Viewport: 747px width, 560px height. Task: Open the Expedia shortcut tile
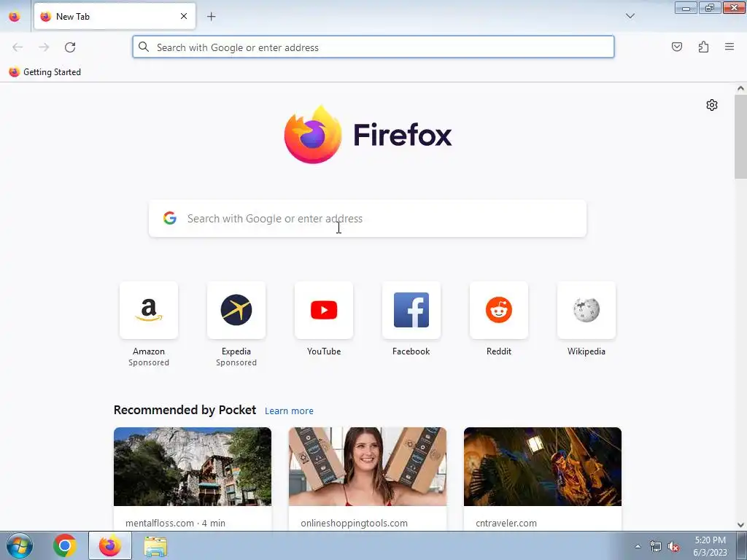pyautogui.click(x=236, y=310)
